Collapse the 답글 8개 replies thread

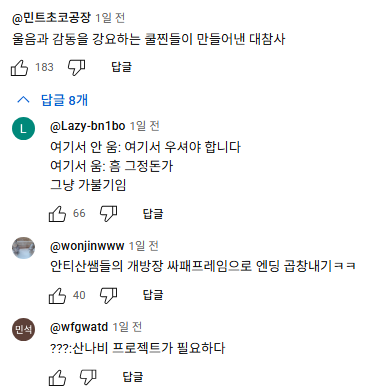point(53,100)
